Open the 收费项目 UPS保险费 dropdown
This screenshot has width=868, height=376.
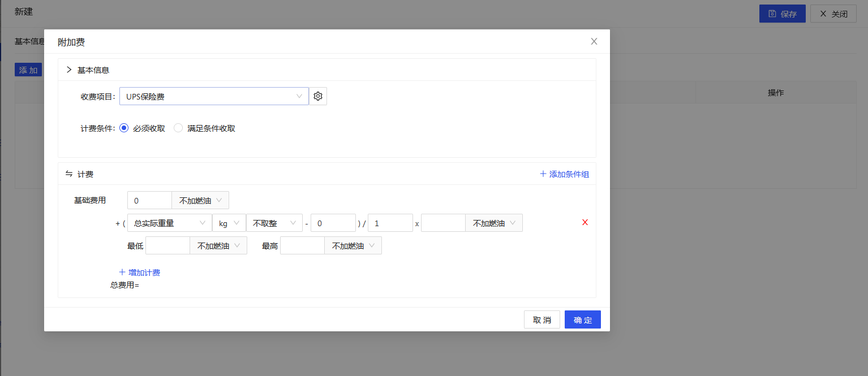click(x=213, y=96)
